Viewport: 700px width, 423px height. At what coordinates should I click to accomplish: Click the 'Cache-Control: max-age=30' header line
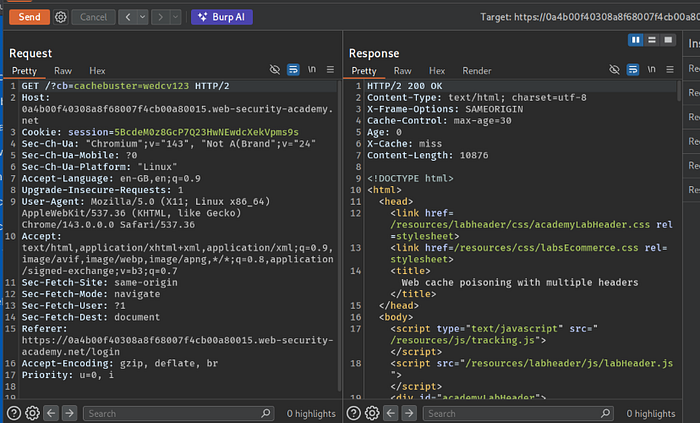pos(439,120)
